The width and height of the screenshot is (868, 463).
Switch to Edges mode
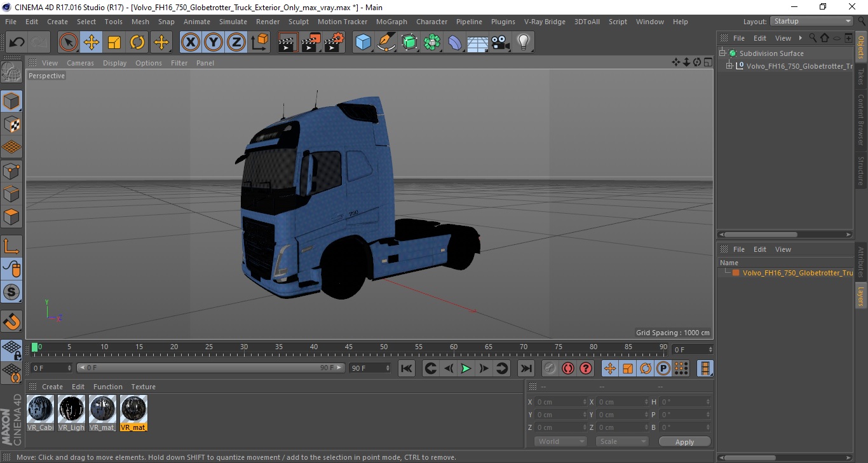11,193
